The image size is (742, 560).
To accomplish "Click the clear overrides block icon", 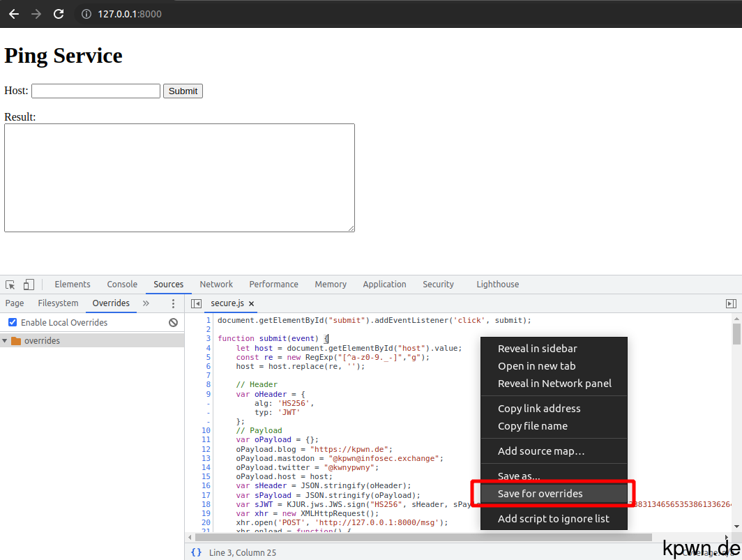I will tap(174, 322).
